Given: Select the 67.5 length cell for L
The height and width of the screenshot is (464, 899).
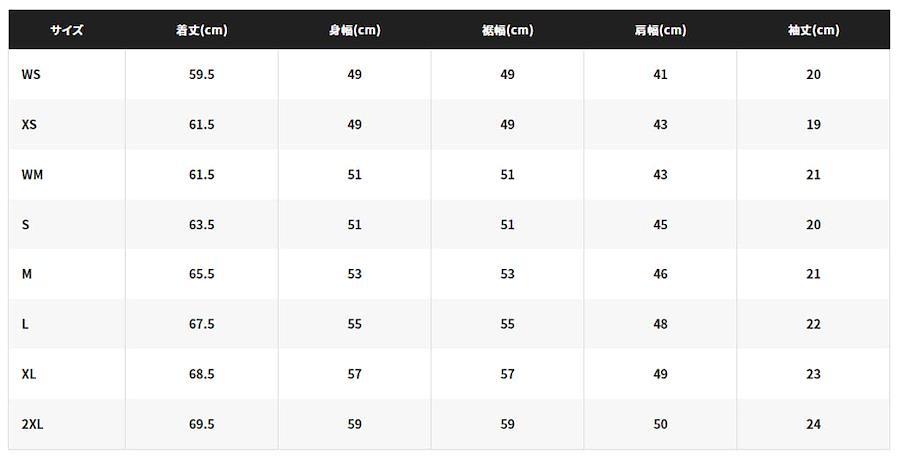Looking at the screenshot, I should tap(201, 324).
